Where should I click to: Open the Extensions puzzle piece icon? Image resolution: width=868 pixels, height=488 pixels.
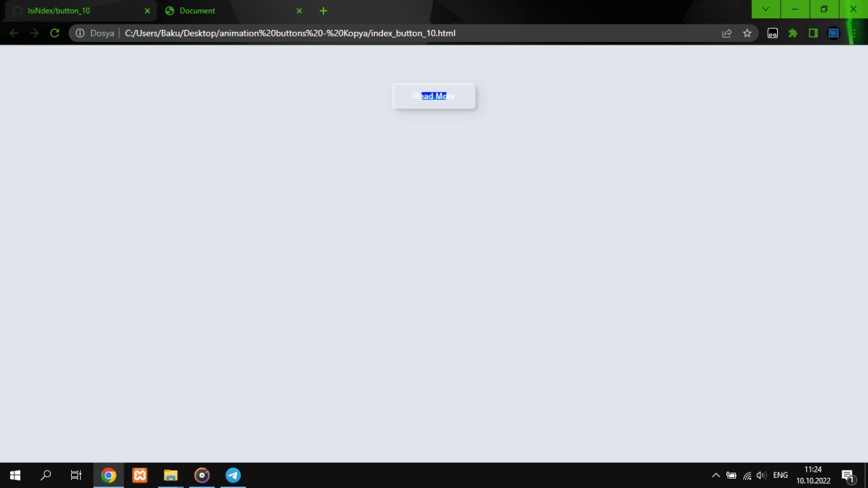click(793, 33)
